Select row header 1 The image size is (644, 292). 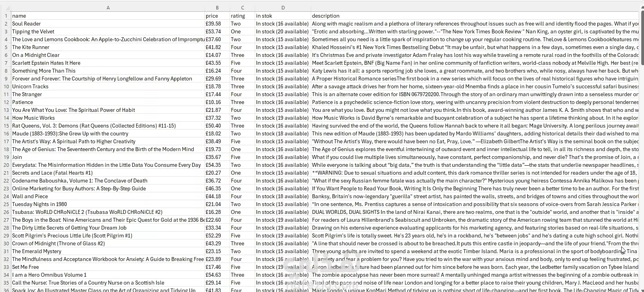(5, 16)
